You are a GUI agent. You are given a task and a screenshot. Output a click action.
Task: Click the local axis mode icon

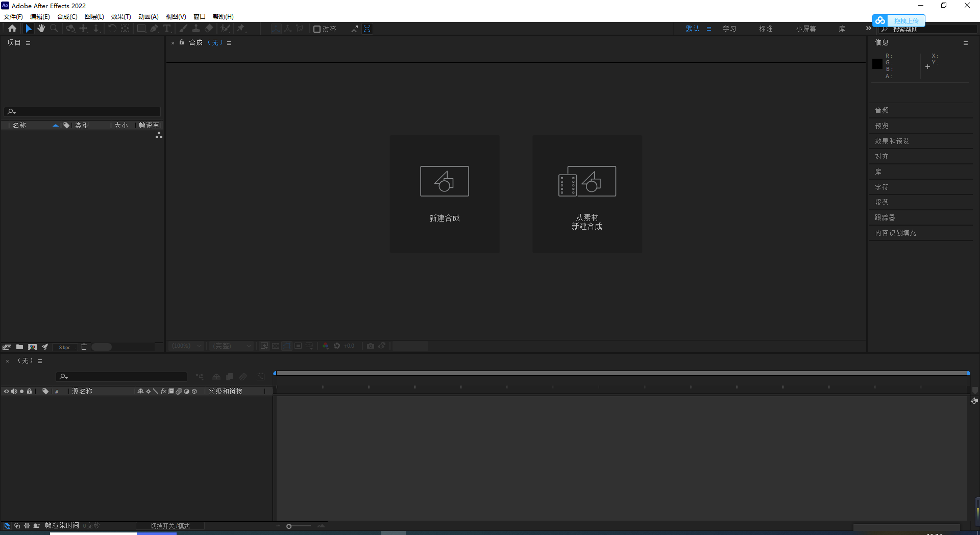pos(276,29)
